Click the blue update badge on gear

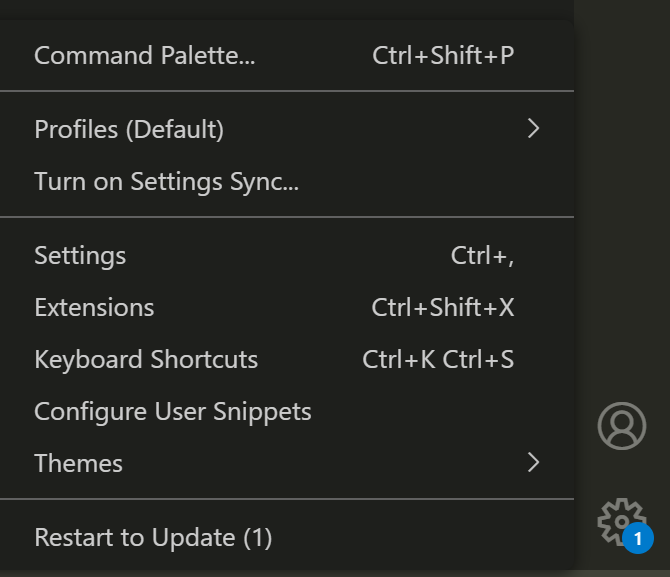click(x=637, y=540)
